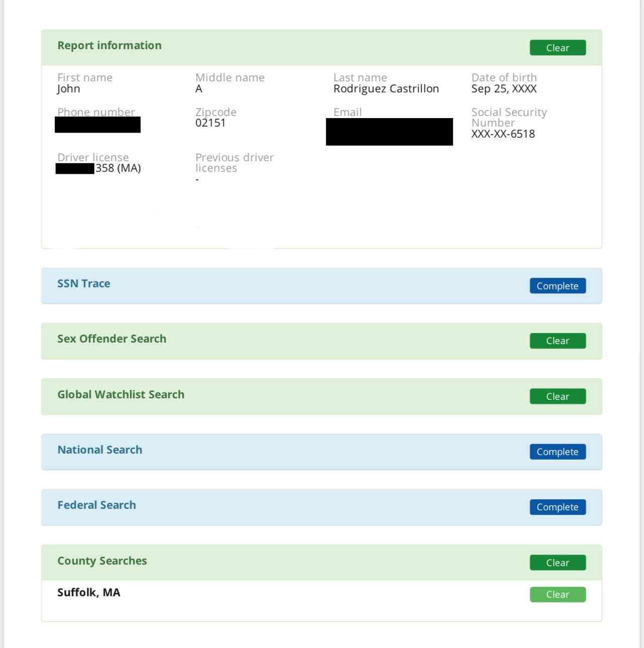Image resolution: width=644 pixels, height=648 pixels.
Task: Click the Report information section title
Action: pyautogui.click(x=109, y=46)
